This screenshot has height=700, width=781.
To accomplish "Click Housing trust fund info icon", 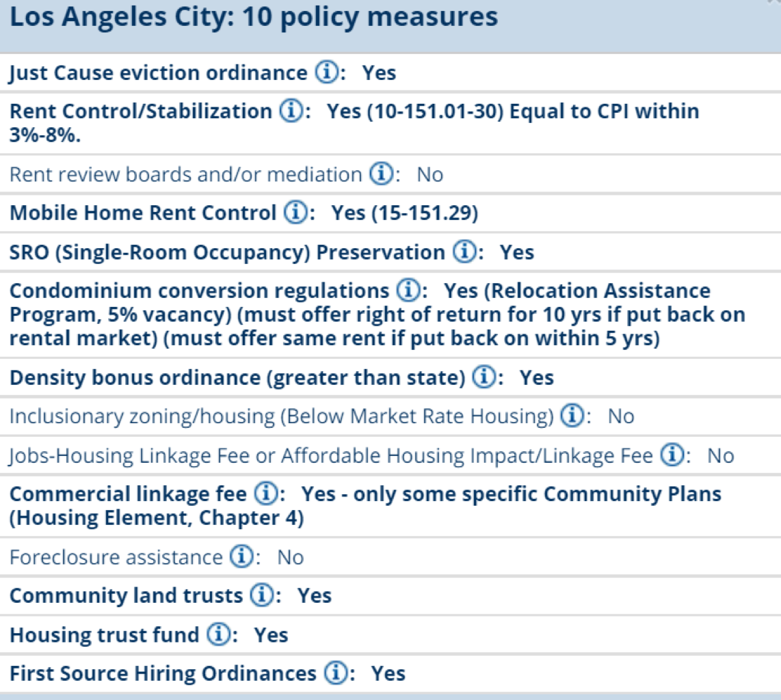I will (219, 634).
